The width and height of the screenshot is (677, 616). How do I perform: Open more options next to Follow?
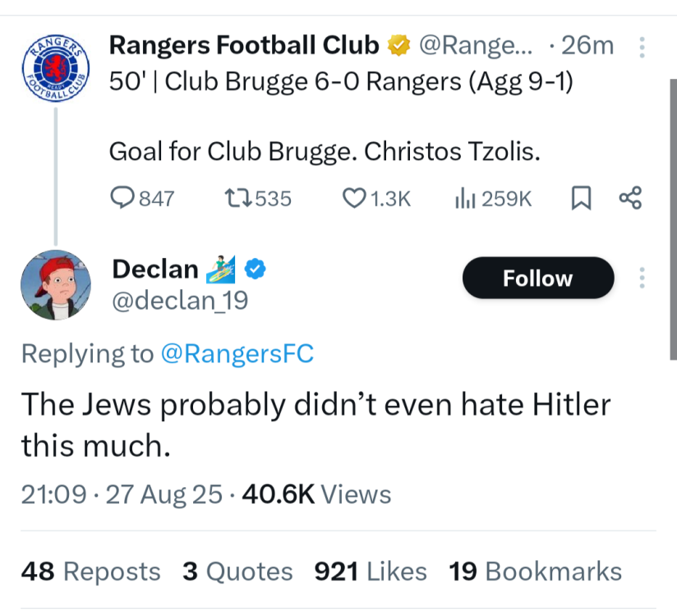(x=642, y=278)
